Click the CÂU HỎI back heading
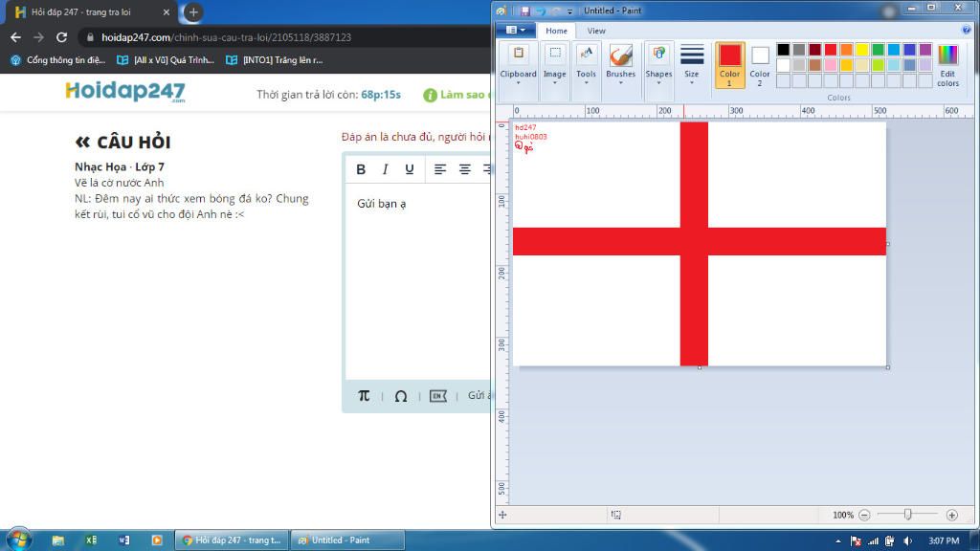Screen dimensions: 980x551 (122, 143)
